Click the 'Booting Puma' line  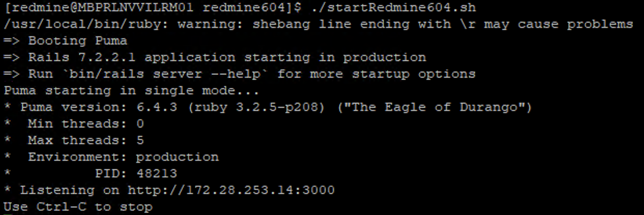point(65,41)
